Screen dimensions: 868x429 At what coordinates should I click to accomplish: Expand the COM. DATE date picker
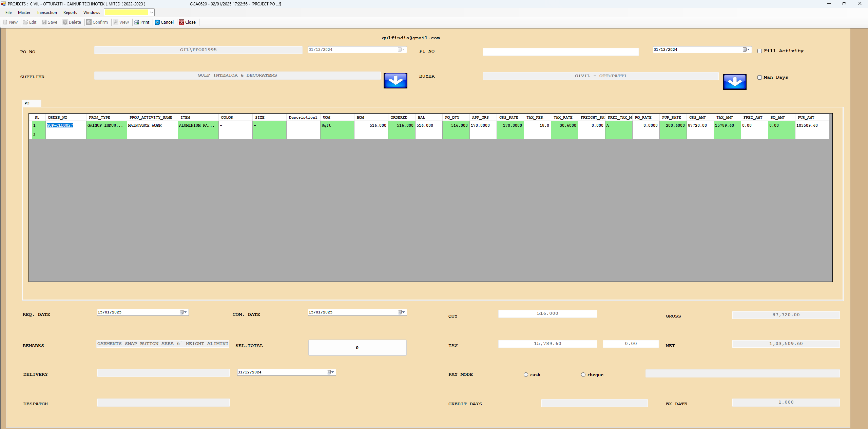pos(401,312)
